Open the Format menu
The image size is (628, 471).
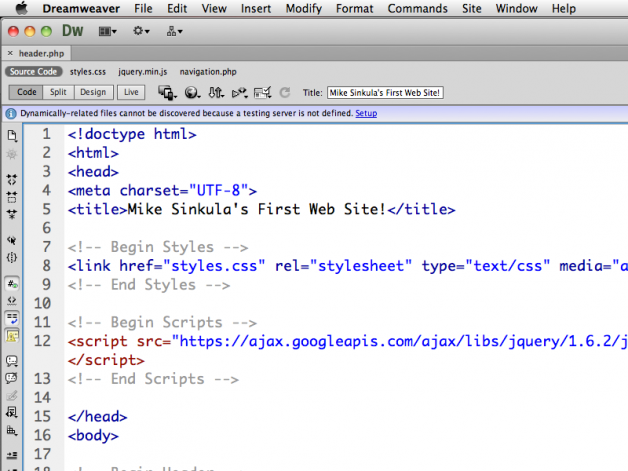[x=354, y=8]
